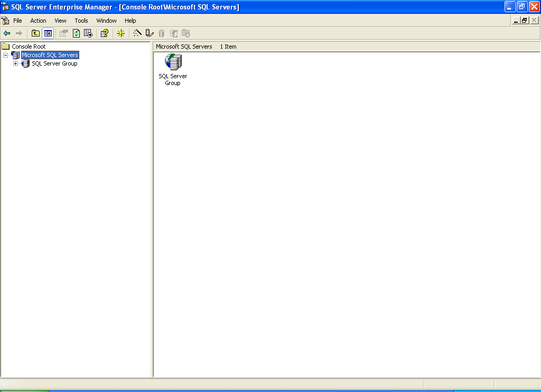Refresh the view with Refresh icon
This screenshot has height=392, width=541.
76,33
